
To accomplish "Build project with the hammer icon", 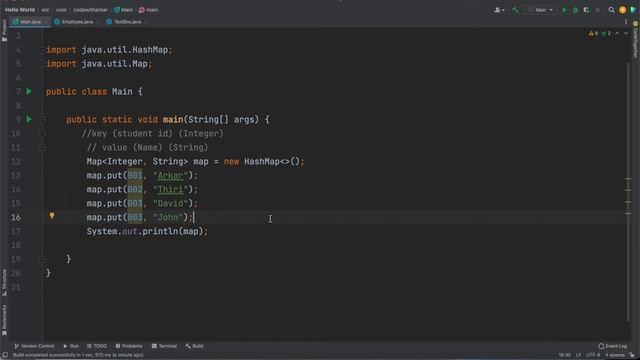I will coord(515,10).
